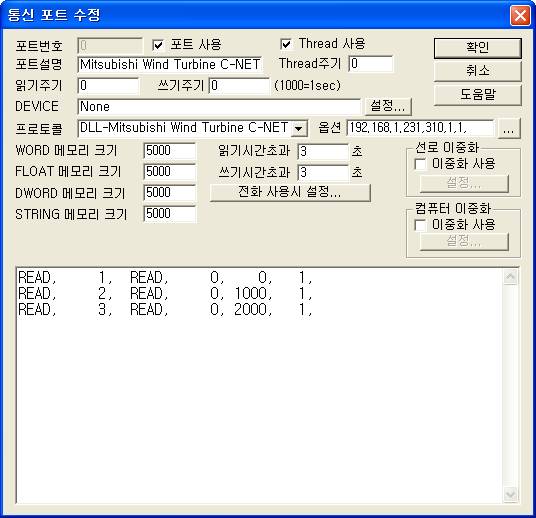Viewport: 536px width, 518px height.
Task: Click 전화 사용시 설정... button
Action: 290,192
